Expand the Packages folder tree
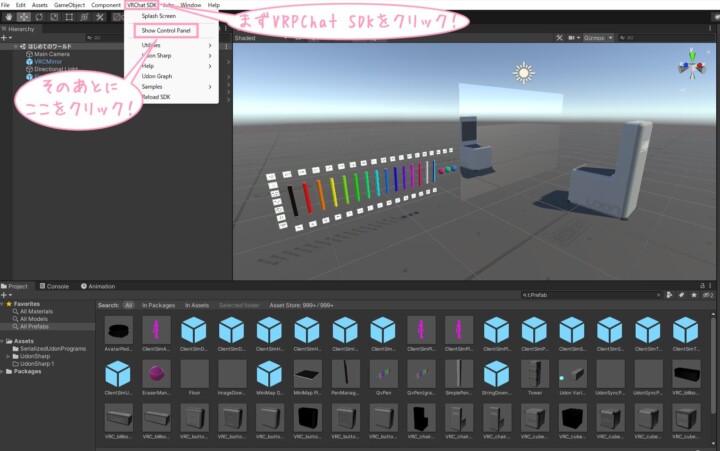Viewport: 720px width, 451px height. pos(2,372)
